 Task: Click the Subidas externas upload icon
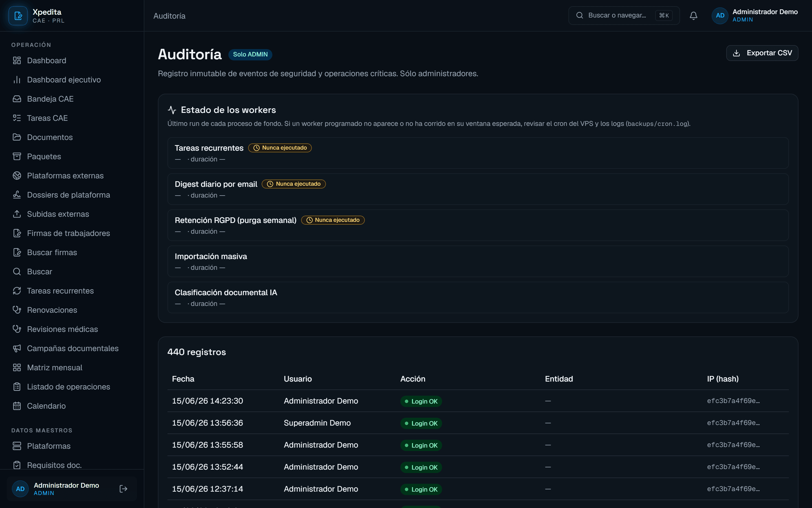point(17,214)
